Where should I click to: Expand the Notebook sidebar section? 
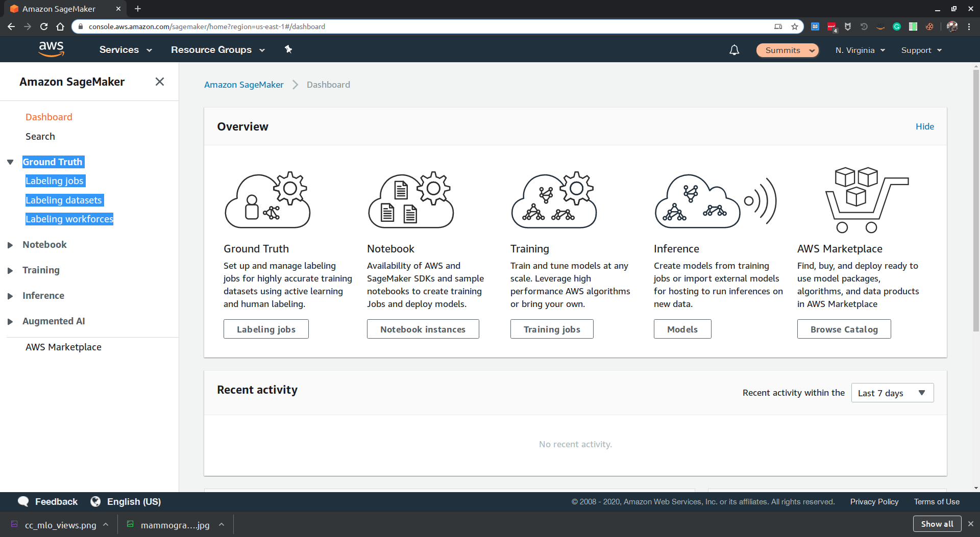tap(10, 245)
